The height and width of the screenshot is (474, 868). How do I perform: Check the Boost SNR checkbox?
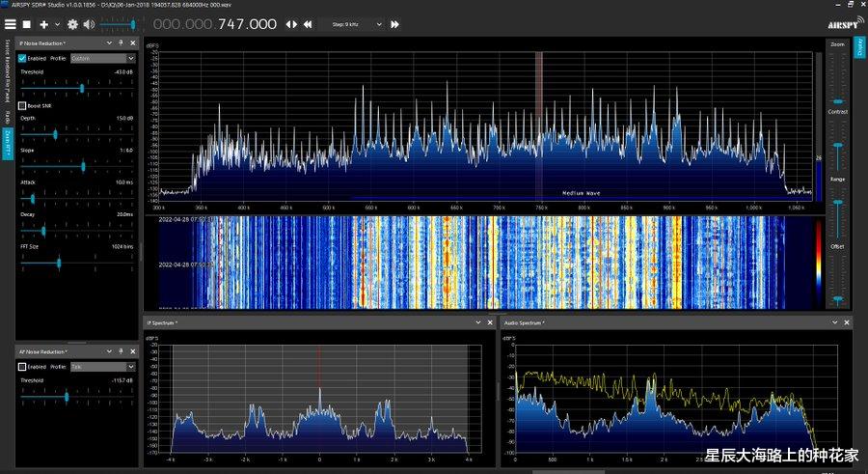(x=22, y=106)
